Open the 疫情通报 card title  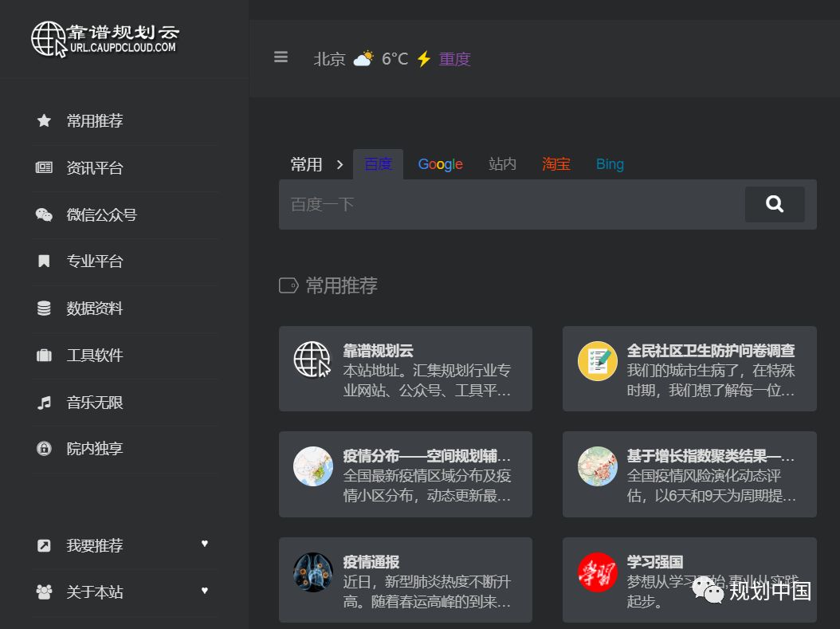click(371, 563)
